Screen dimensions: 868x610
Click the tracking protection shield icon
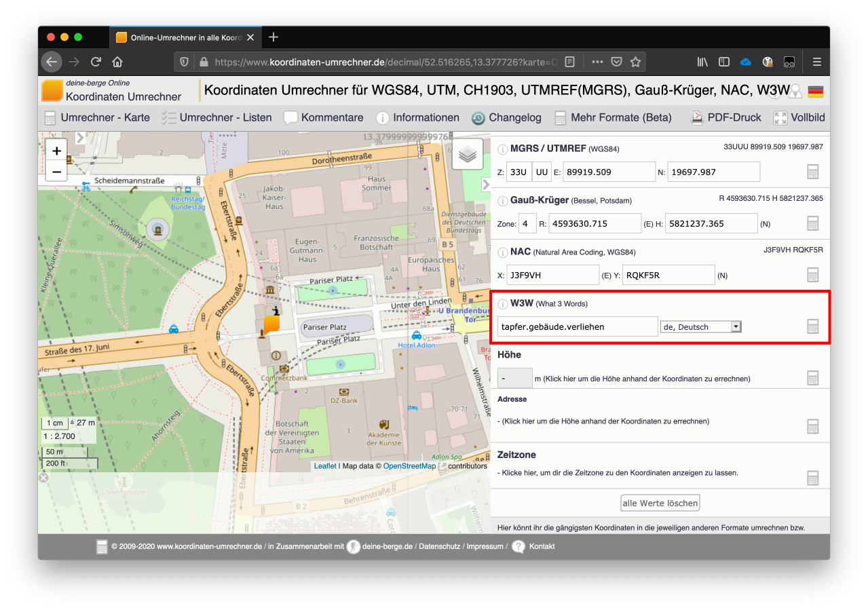184,62
